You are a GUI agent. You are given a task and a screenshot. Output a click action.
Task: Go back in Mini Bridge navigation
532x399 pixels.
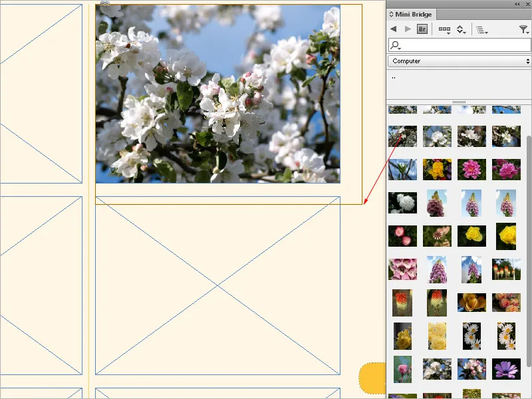coord(394,29)
